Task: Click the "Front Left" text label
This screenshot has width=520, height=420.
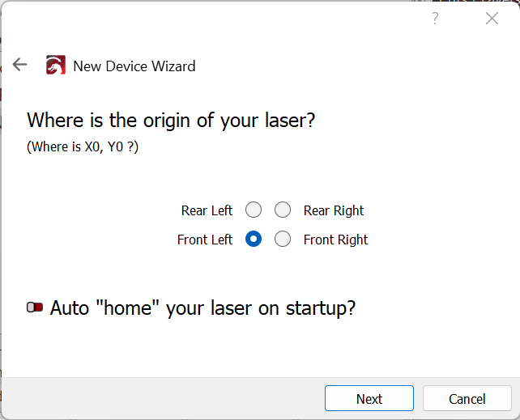Action: click(205, 240)
